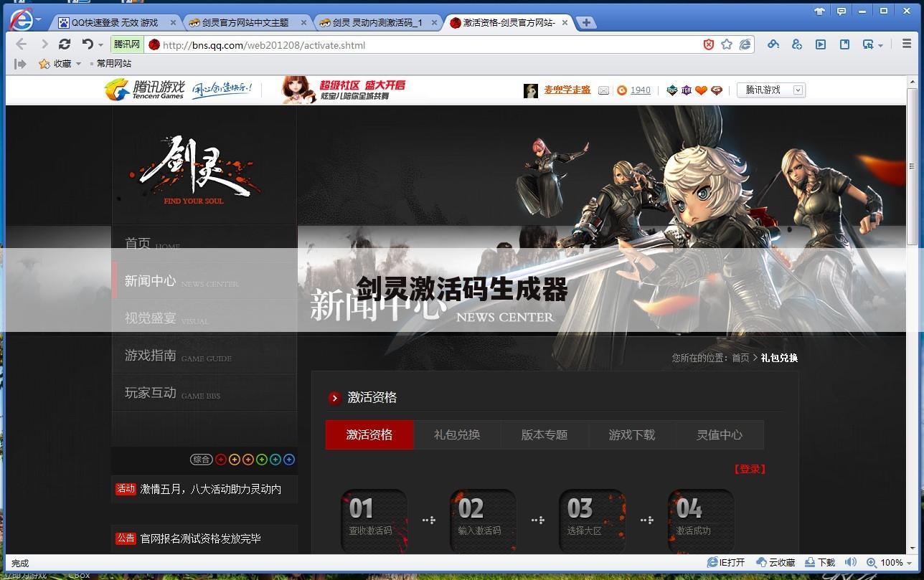Click the browser back arrow
The height and width of the screenshot is (580, 924).
coord(22,44)
